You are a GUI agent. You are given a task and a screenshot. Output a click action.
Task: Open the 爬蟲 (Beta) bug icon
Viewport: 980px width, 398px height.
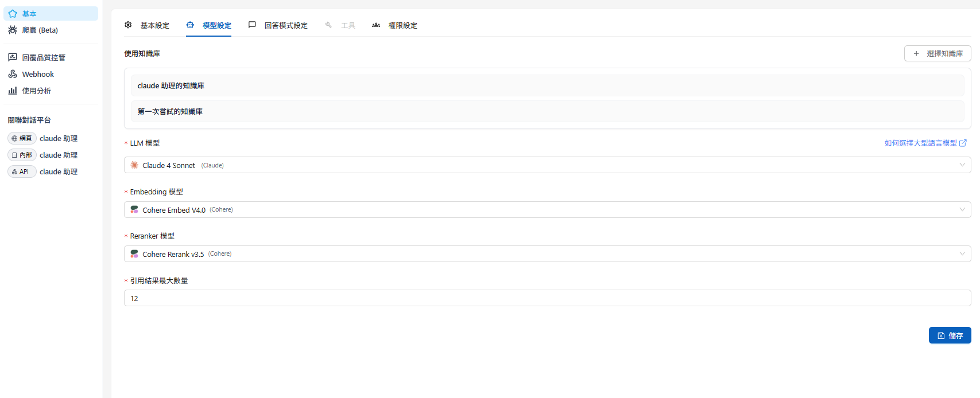(13, 30)
